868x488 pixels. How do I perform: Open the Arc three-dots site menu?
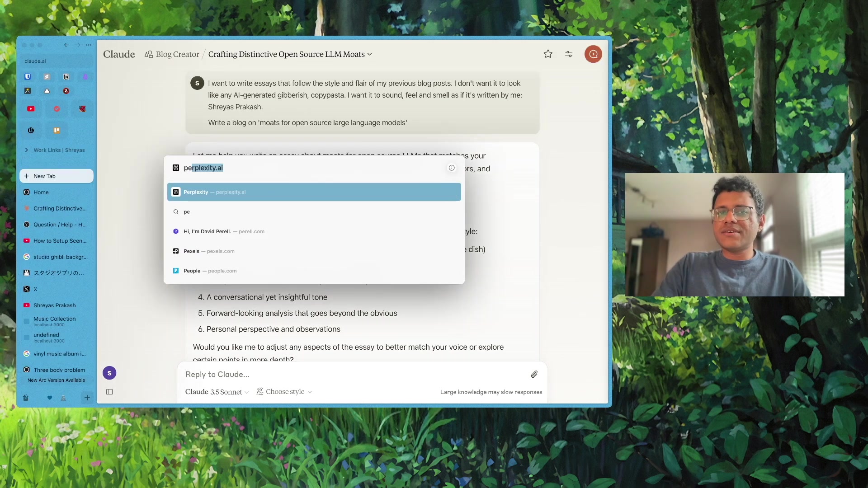pos(89,45)
